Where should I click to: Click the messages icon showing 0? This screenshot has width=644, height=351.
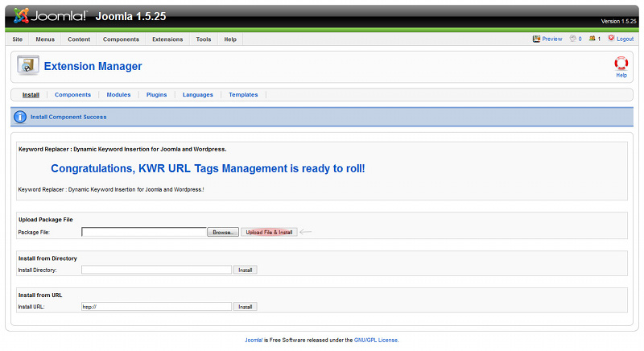coord(572,39)
